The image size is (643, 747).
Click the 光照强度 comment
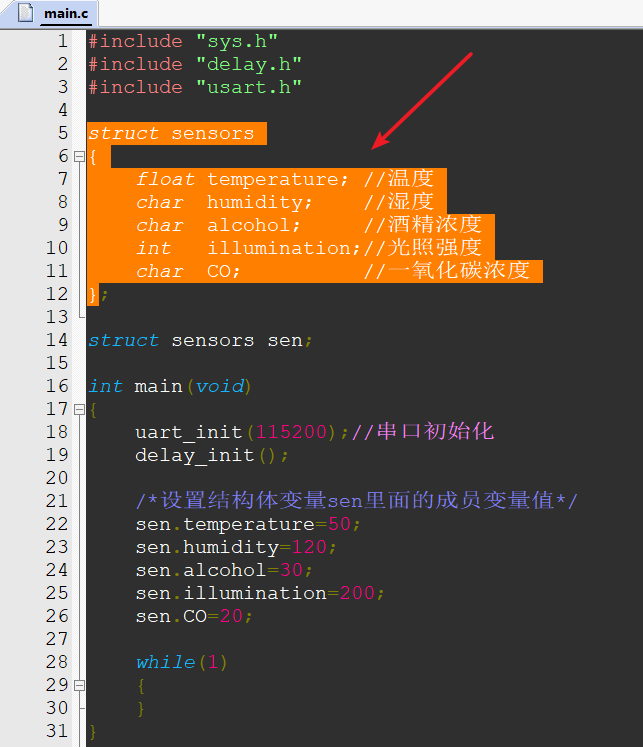(x=423, y=248)
